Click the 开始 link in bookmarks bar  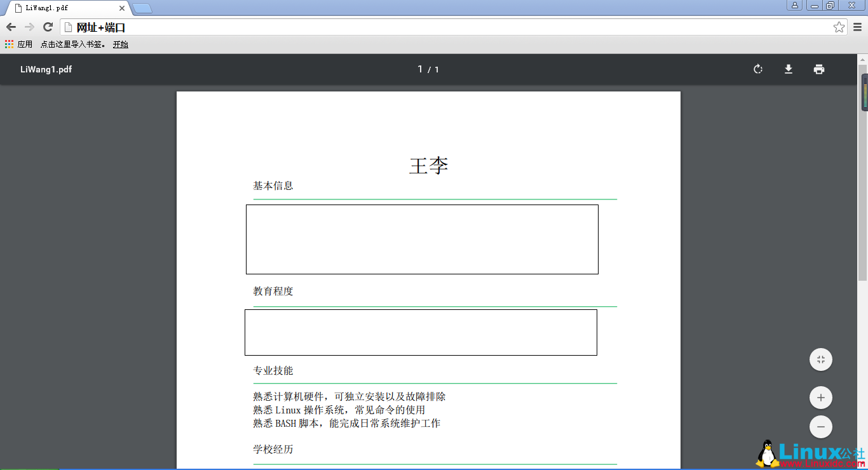coord(120,44)
